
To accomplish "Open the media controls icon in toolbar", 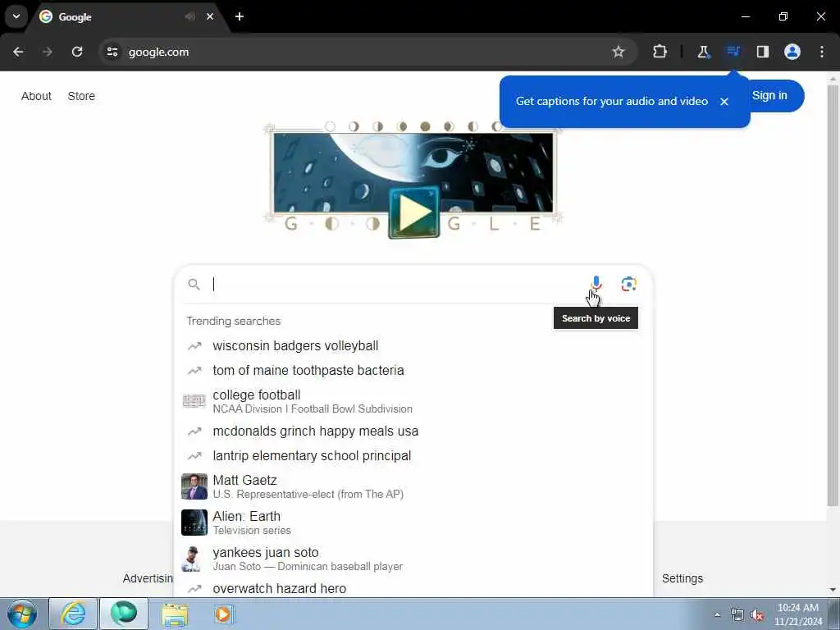I will [x=733, y=52].
